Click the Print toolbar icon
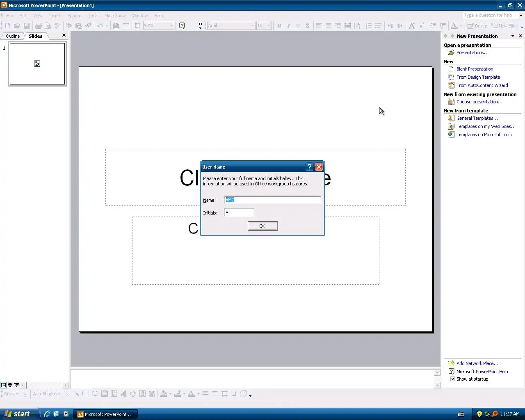 39,26
